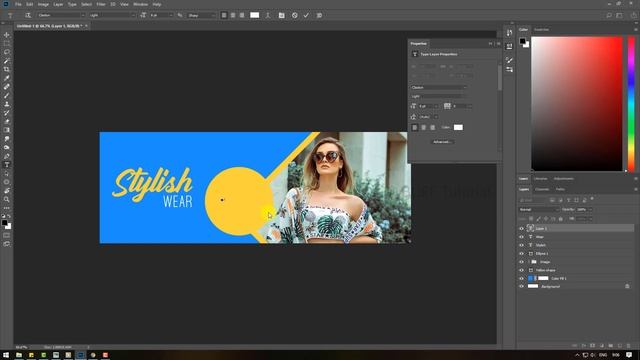This screenshot has width=640, height=360.
Task: Open the Filter menu
Action: (101, 4)
